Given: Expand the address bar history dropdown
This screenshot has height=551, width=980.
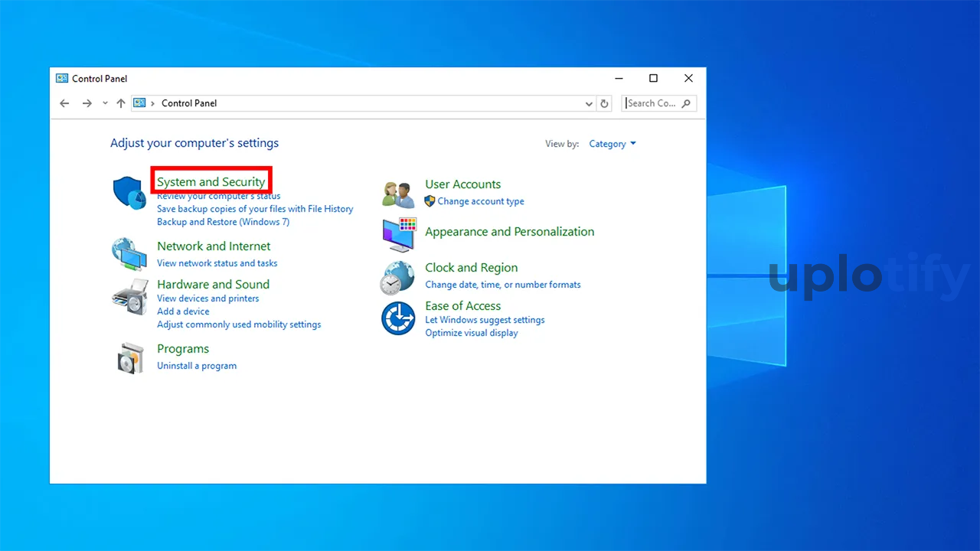Looking at the screenshot, I should [589, 103].
